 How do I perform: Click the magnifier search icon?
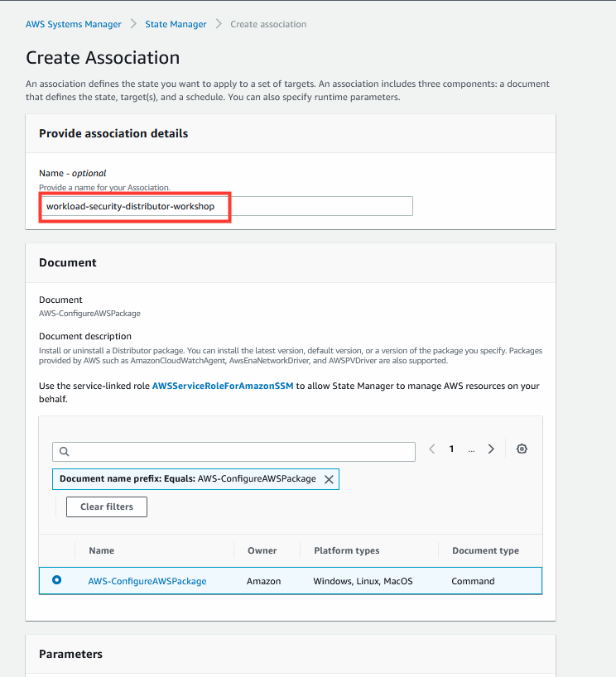pyautogui.click(x=65, y=452)
